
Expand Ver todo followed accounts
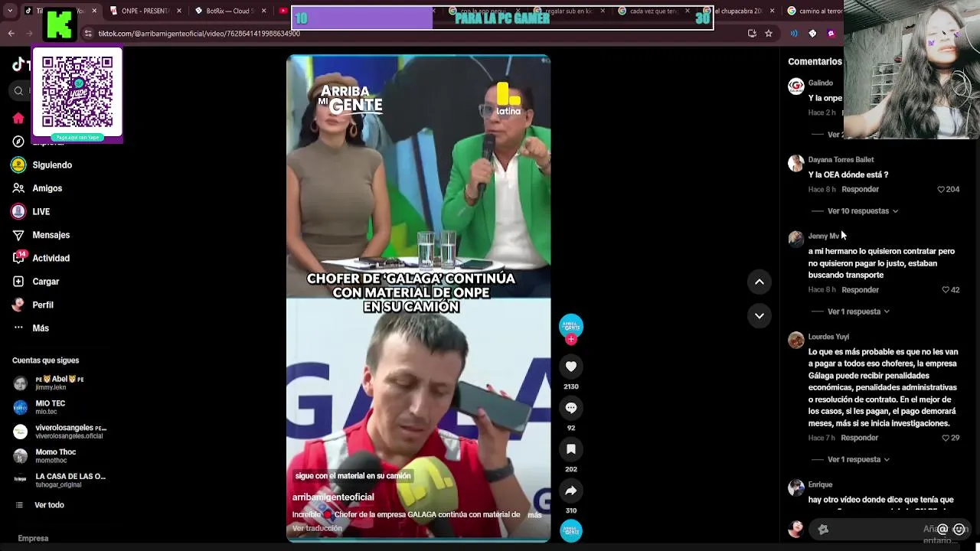(41, 505)
